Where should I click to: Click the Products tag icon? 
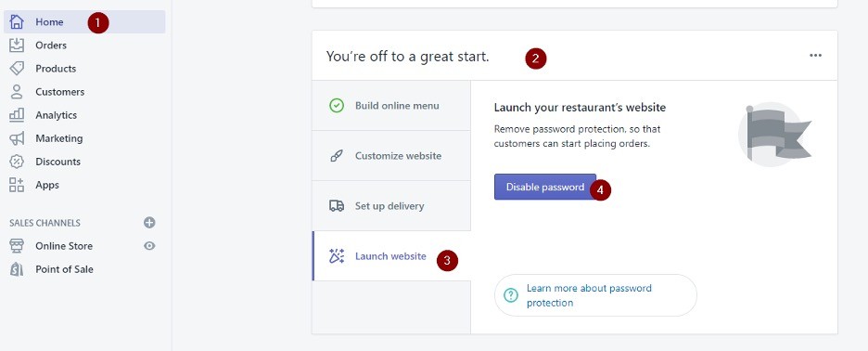[18, 68]
